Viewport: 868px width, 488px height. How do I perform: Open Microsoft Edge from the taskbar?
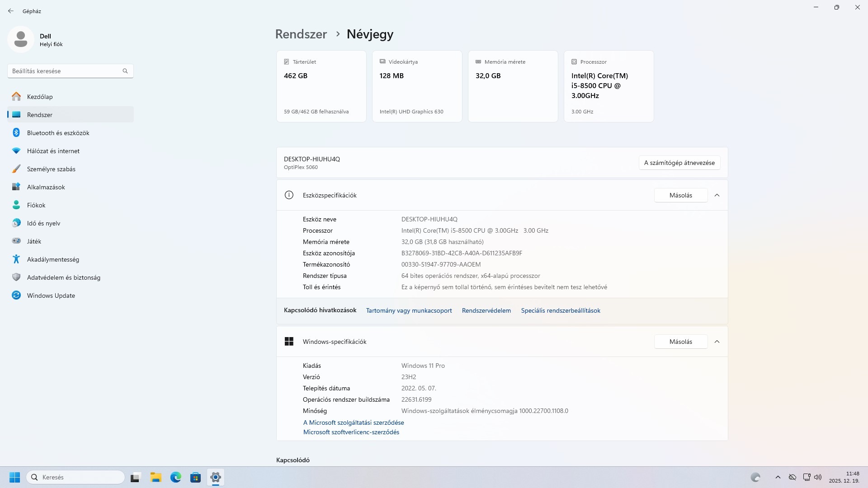175,477
